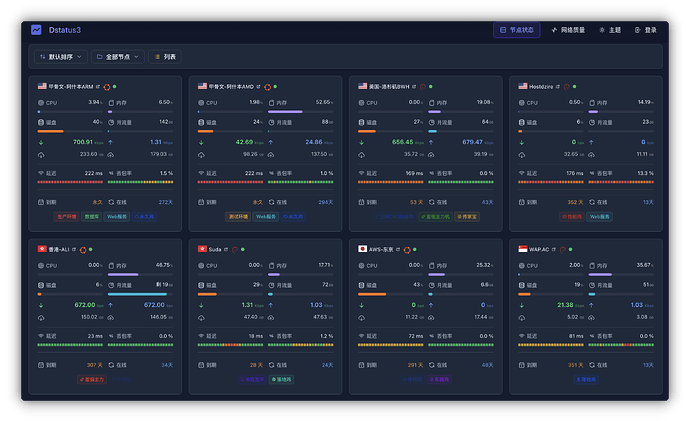
Task: Click 月流量 clock icon on 甲骨文-阿什本AMD card
Action: [271, 122]
